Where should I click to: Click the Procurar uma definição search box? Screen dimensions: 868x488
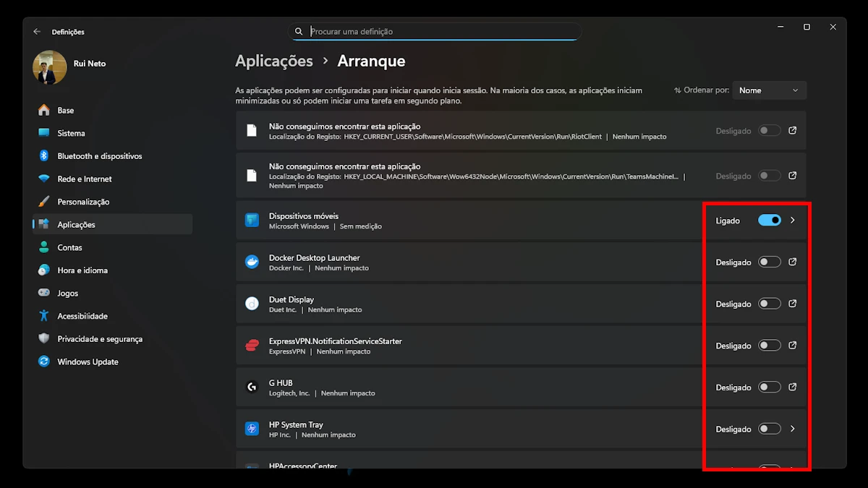coord(441,32)
